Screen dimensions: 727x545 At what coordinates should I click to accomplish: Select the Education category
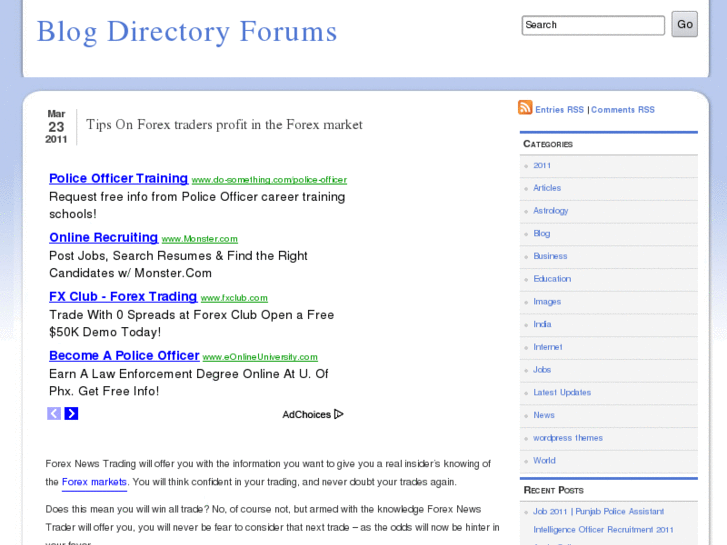tap(552, 279)
